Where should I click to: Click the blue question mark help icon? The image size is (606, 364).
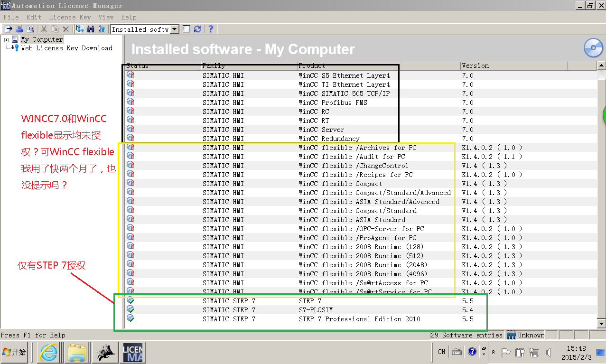[x=211, y=29]
